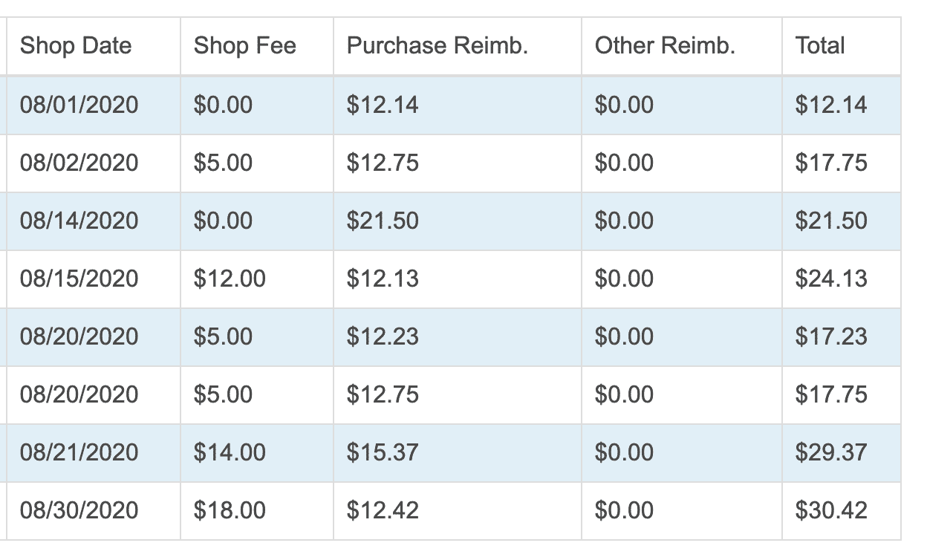Click the $30.42 total cell
The image size is (927, 560).
pyautogui.click(x=842, y=511)
